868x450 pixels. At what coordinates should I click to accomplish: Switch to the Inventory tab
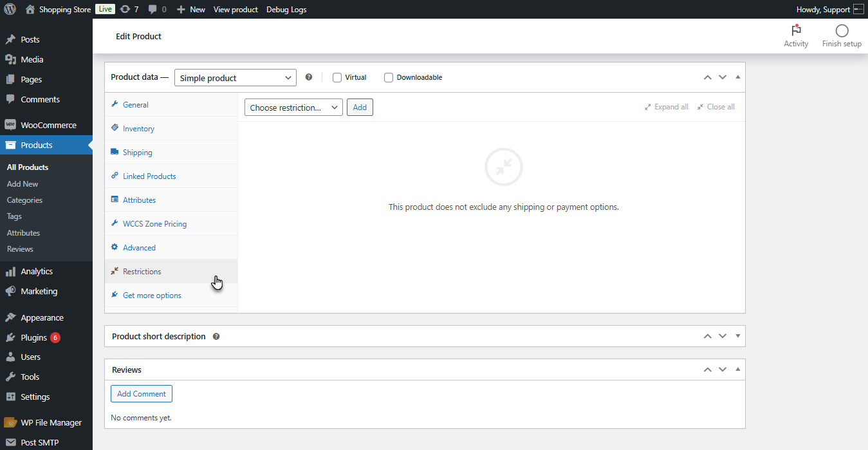(x=171, y=128)
